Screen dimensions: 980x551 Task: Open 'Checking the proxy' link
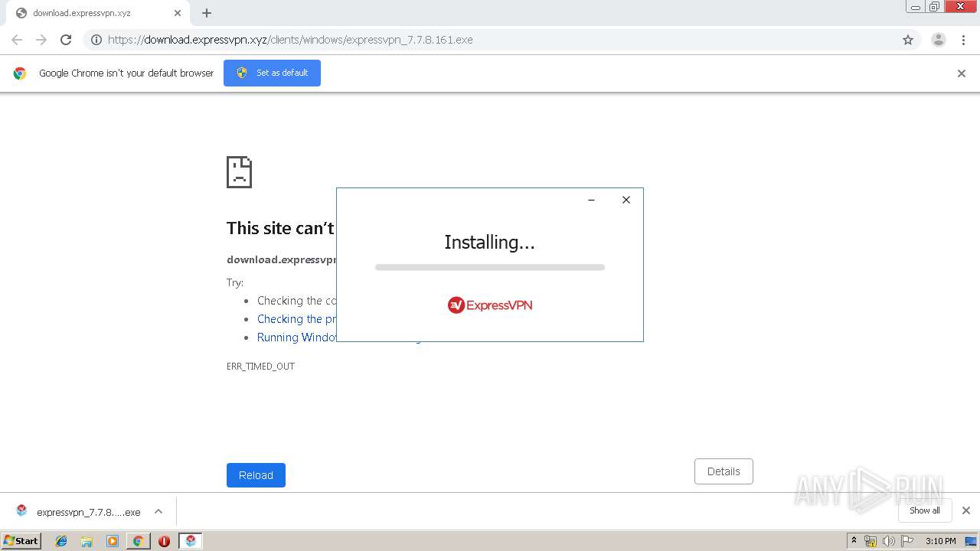[x=297, y=319]
